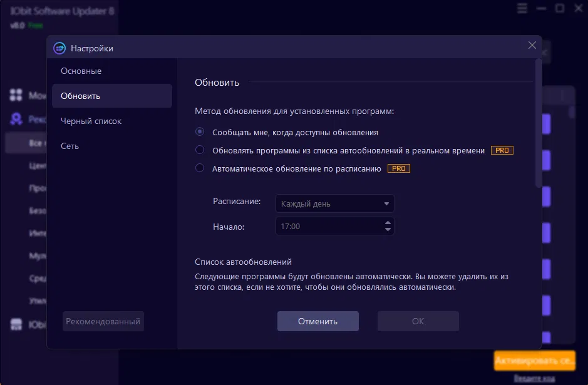Image resolution: width=588 pixels, height=385 pixels.
Task: Select the Обновить settings tab
Action: click(111, 96)
